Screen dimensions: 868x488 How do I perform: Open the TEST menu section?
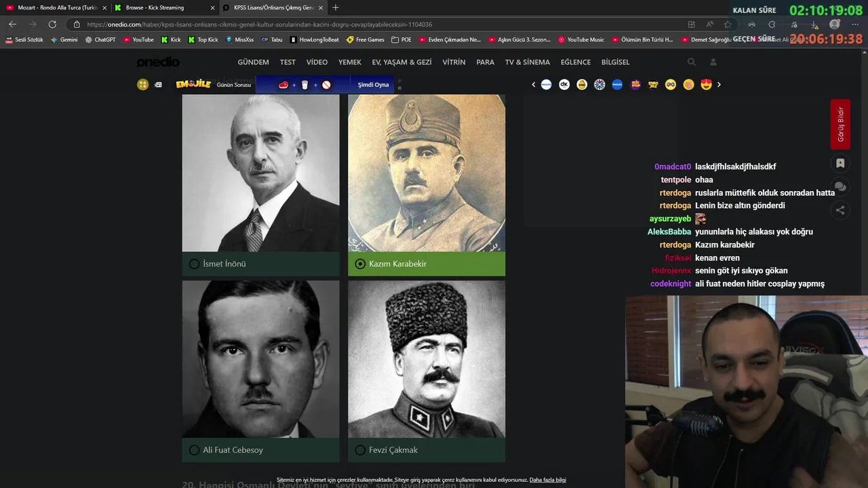288,62
